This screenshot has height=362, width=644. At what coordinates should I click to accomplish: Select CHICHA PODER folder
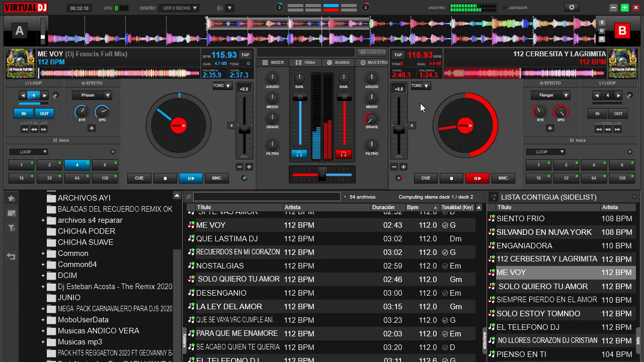click(86, 231)
